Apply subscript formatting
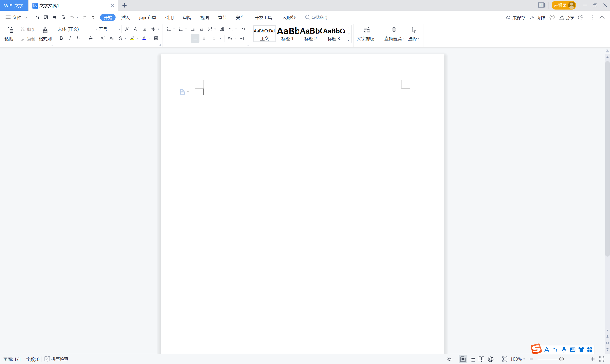This screenshot has width=610, height=364. 111,38
